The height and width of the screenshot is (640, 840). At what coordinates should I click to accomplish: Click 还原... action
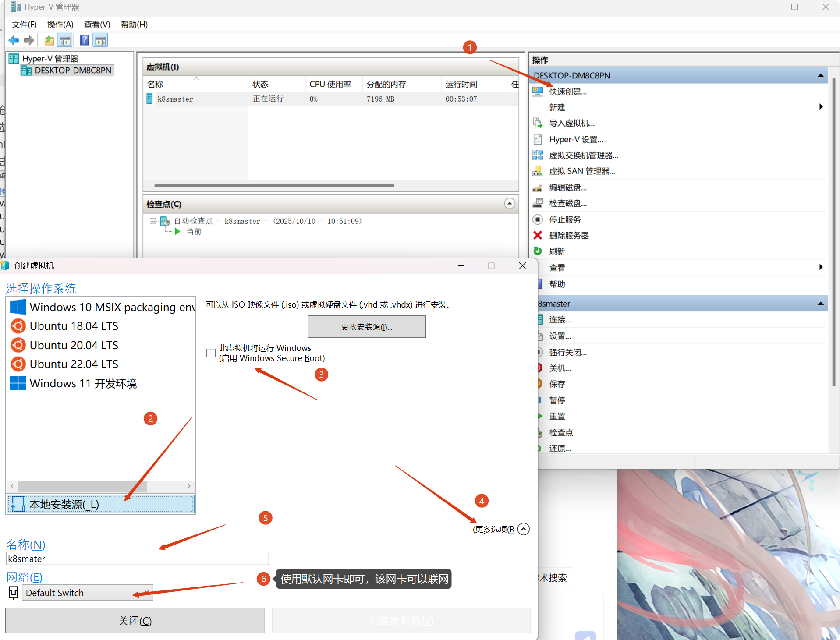(x=560, y=449)
